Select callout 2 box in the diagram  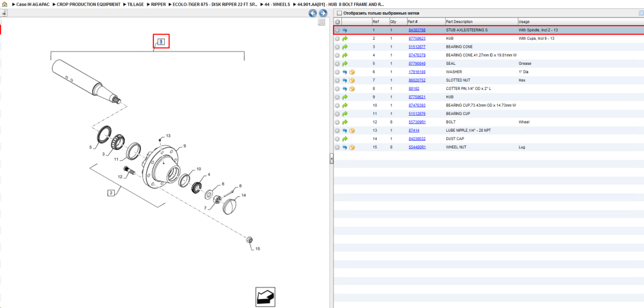pos(111,193)
